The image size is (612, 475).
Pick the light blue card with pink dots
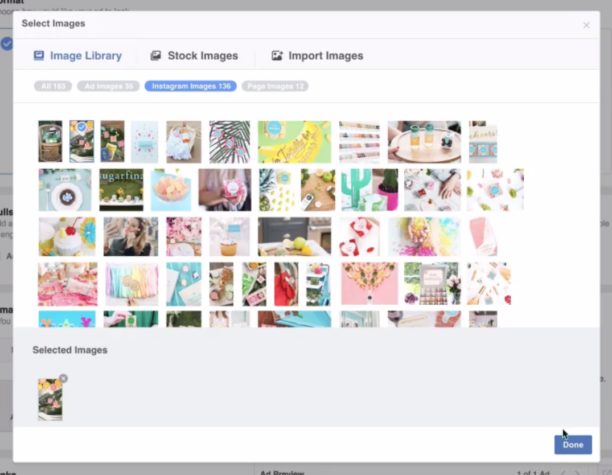[x=144, y=141]
